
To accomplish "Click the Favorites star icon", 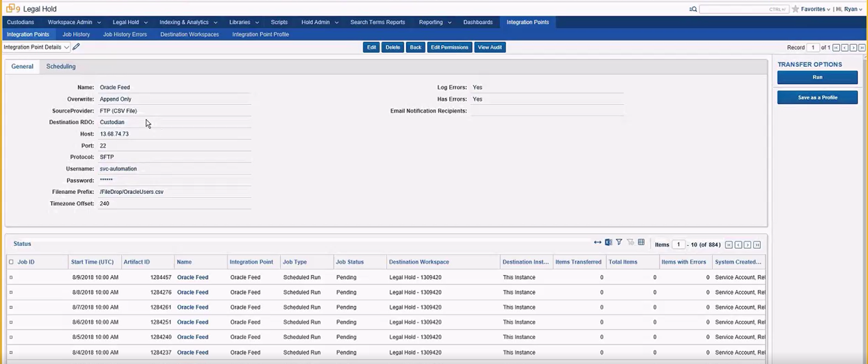I will click(795, 9).
